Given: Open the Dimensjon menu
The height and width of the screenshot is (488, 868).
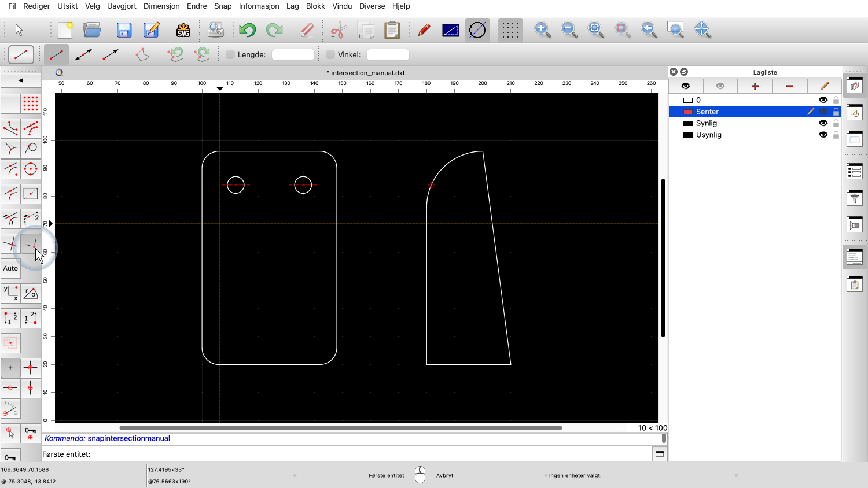Looking at the screenshot, I should pyautogui.click(x=161, y=6).
